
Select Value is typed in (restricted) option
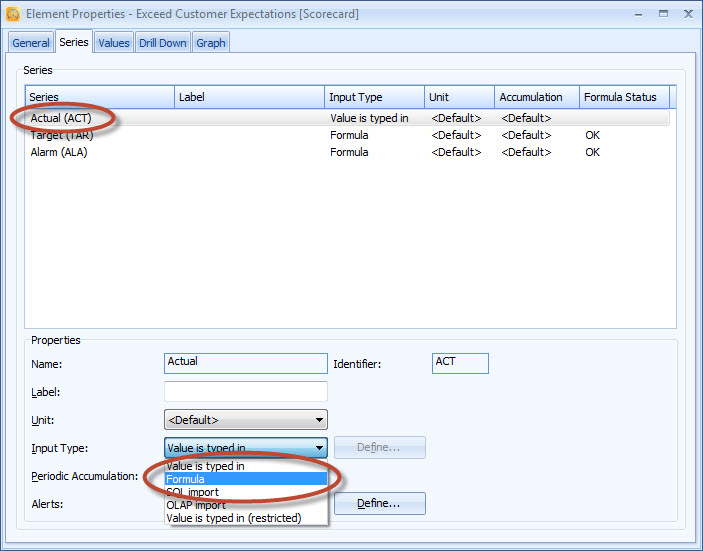coord(246,518)
